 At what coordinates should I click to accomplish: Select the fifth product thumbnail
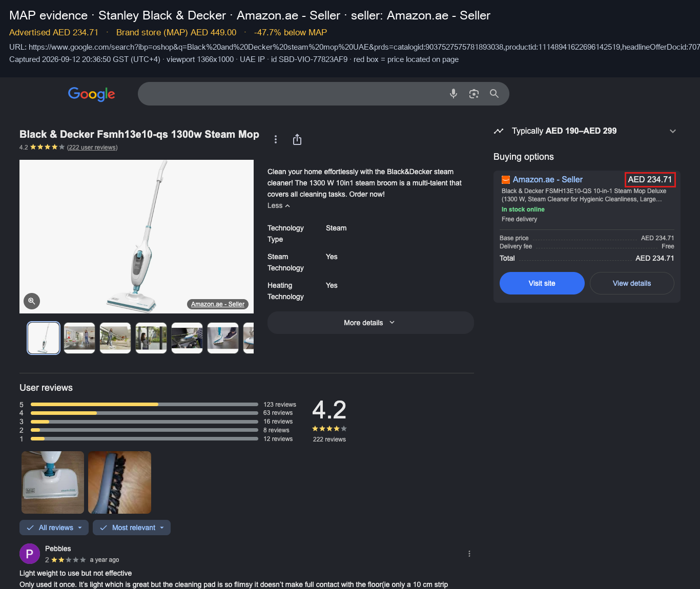187,338
